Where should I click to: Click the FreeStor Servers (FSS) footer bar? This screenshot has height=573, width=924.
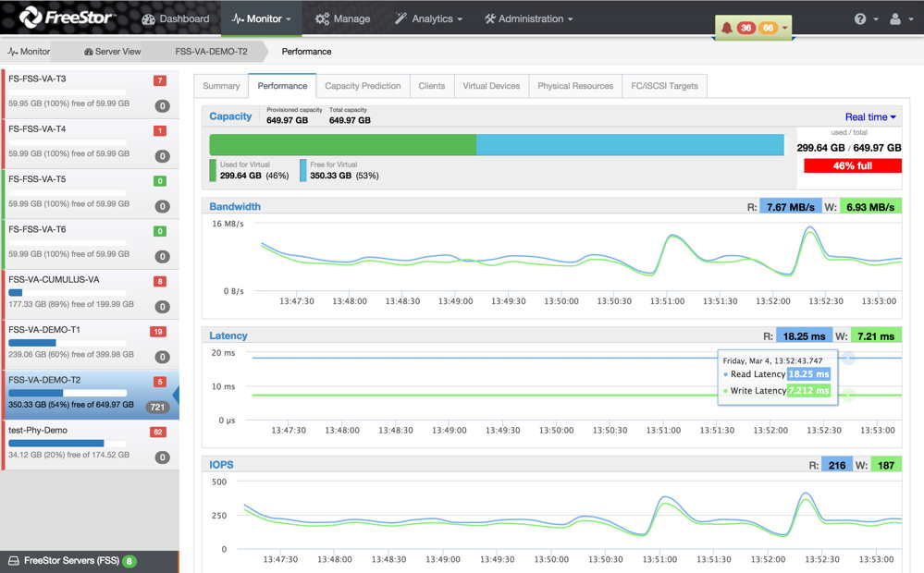click(x=90, y=561)
